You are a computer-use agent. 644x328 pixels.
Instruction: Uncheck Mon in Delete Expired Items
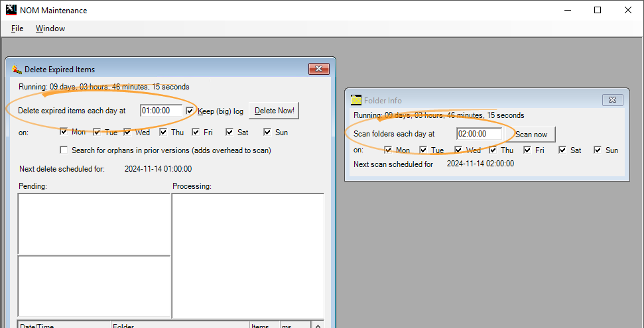[64, 132]
